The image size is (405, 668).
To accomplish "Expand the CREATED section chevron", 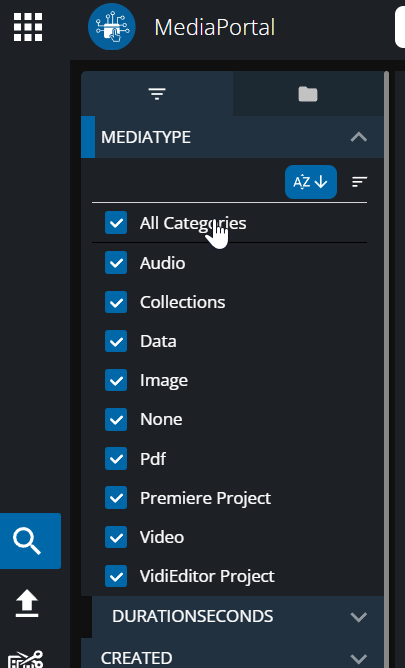I will click(359, 658).
